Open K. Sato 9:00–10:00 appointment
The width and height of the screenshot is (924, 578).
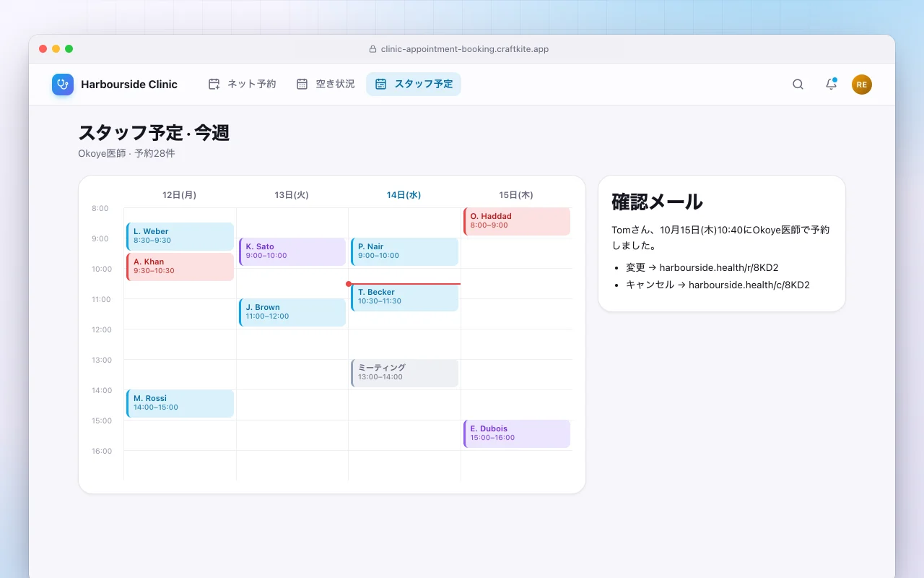(x=292, y=251)
